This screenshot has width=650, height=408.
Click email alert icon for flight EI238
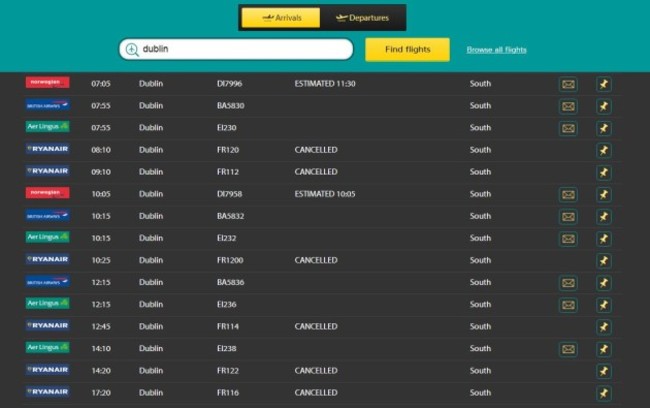[568, 349]
